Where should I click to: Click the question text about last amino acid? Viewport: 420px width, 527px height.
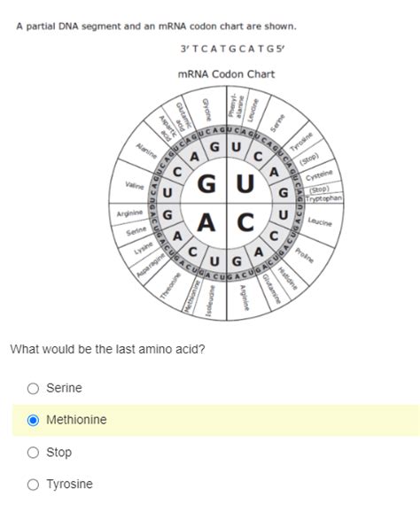coord(107,349)
